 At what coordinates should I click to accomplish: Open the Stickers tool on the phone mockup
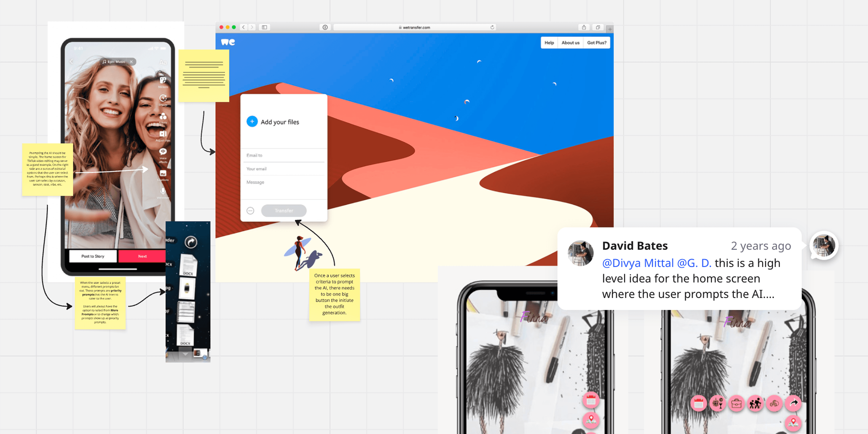[x=163, y=81]
